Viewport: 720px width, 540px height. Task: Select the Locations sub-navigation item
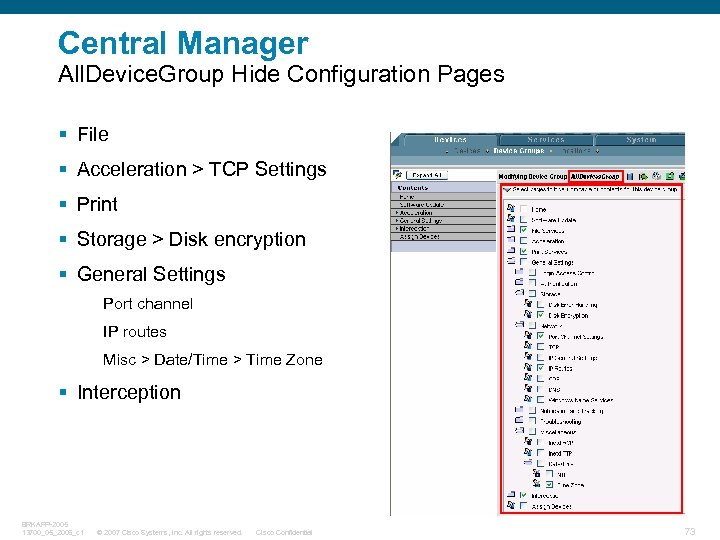point(575,151)
